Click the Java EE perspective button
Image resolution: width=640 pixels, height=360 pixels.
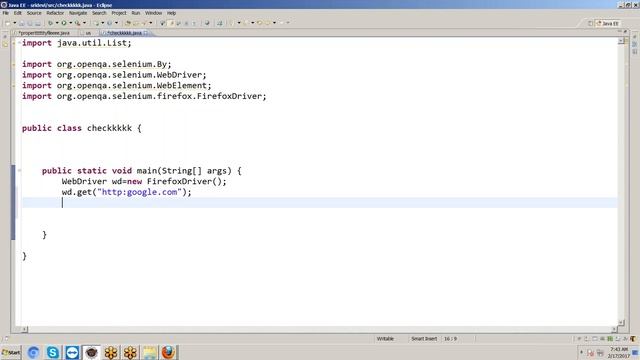[x=608, y=24]
